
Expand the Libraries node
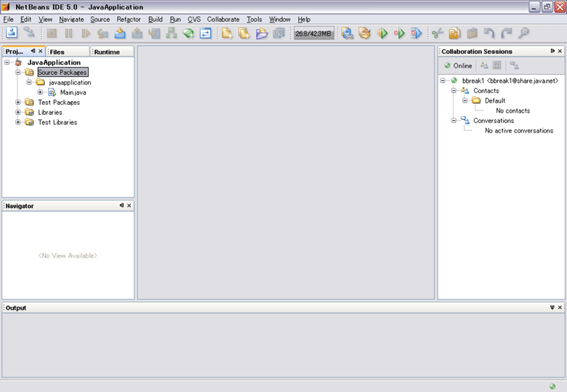pyautogui.click(x=17, y=112)
